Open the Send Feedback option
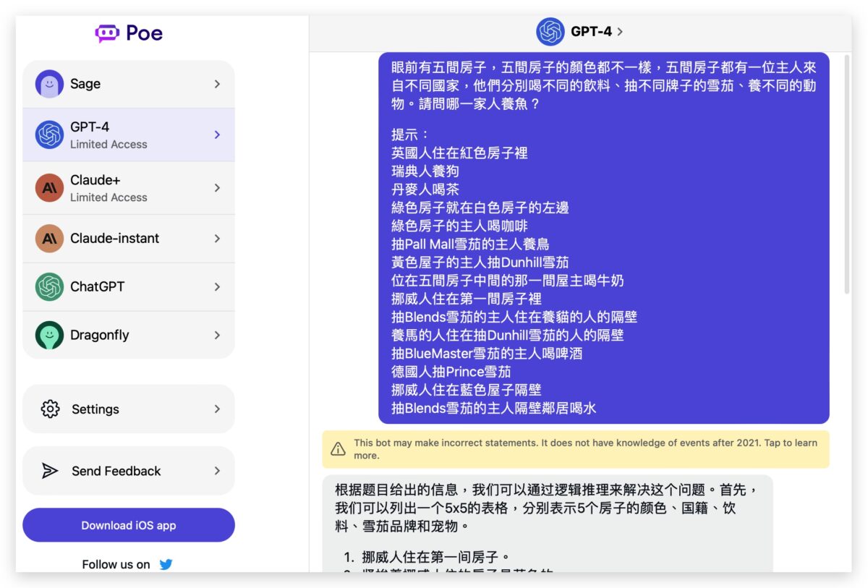Screen dimensions: 868x588 [x=129, y=472]
